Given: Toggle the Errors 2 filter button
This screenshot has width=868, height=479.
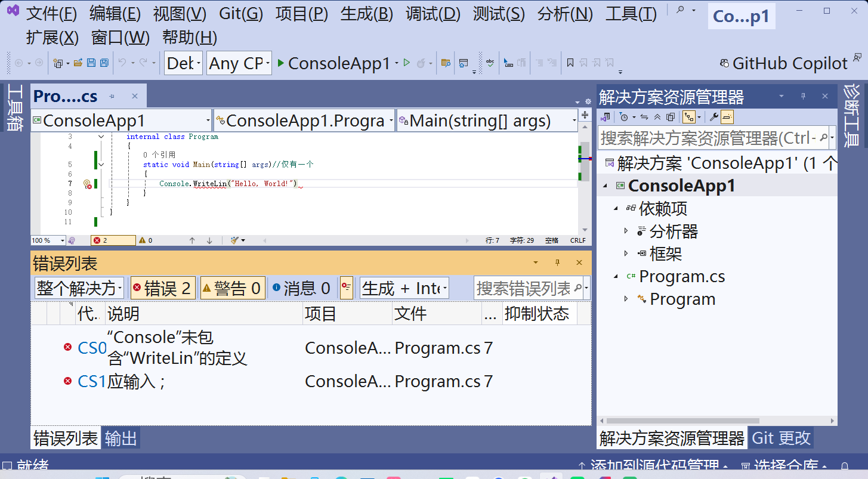Looking at the screenshot, I should point(163,288).
